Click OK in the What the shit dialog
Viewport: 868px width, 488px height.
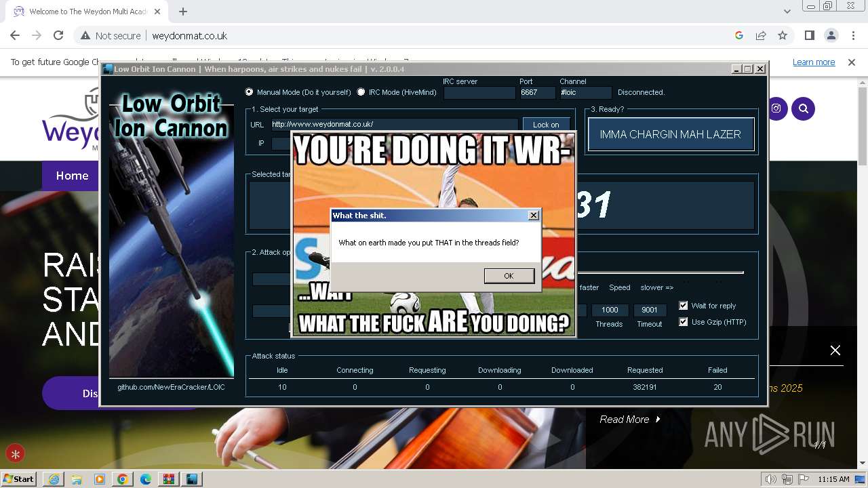[x=509, y=276]
